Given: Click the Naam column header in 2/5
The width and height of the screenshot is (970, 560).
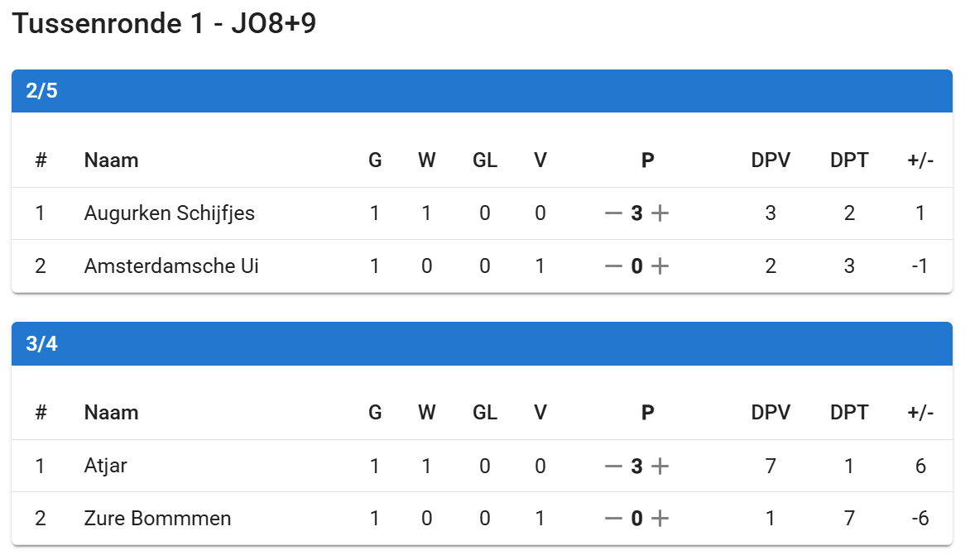Looking at the screenshot, I should [111, 160].
